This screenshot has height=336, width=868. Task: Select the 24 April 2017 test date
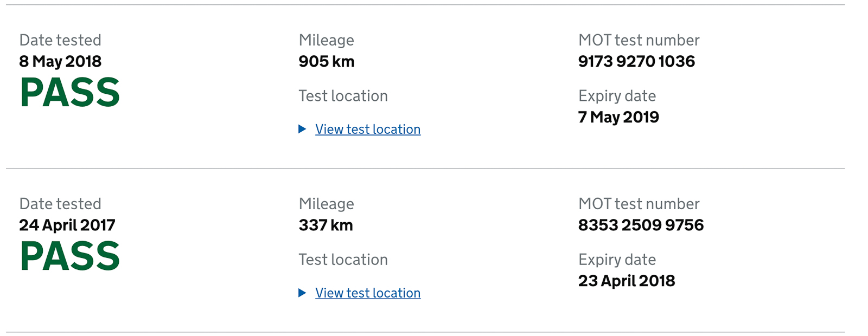(67, 225)
